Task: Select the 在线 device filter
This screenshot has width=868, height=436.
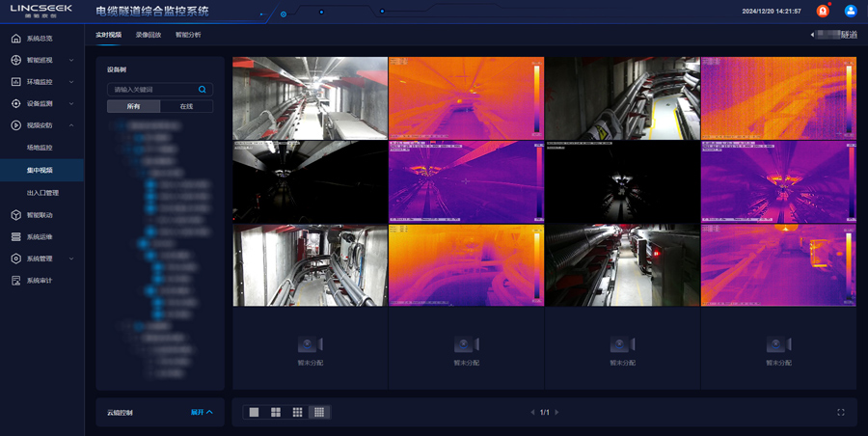Action: [x=186, y=106]
